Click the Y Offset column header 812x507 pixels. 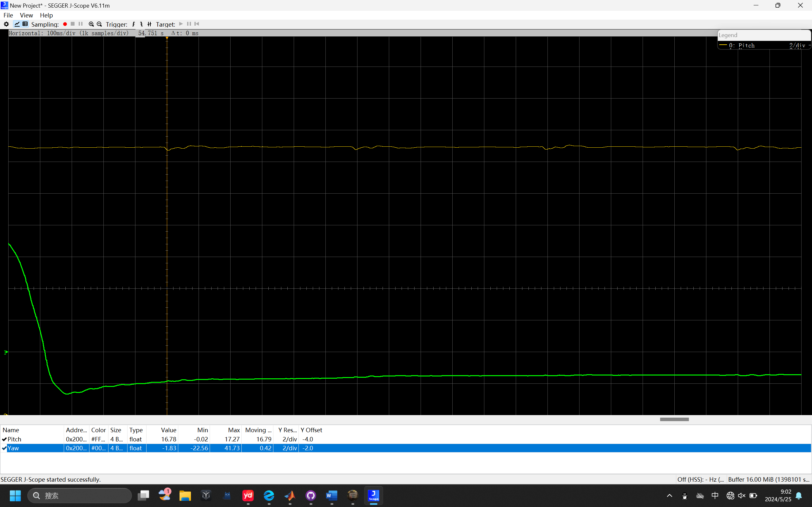pos(311,430)
